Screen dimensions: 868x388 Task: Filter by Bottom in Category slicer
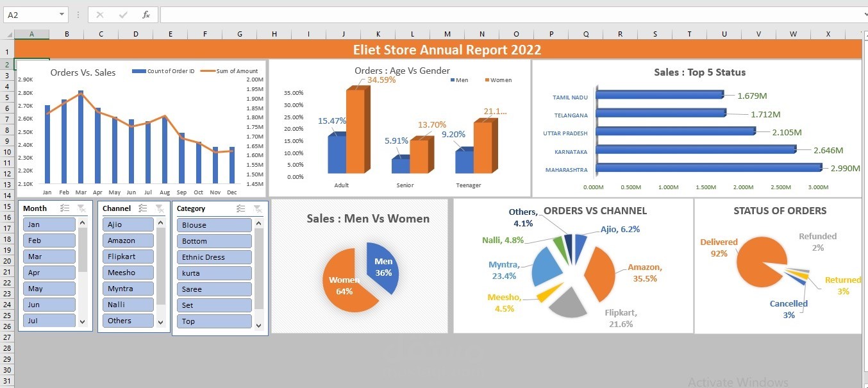tap(214, 241)
